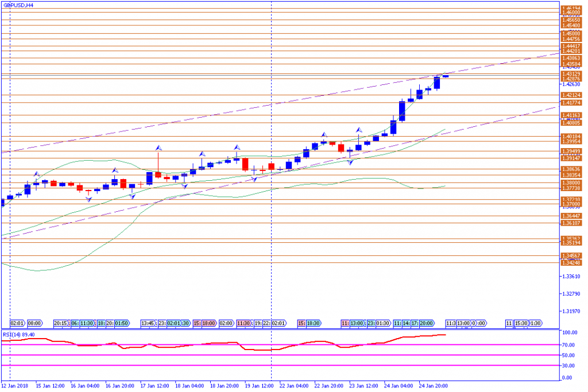Screen dimensions: 588x392
Task: Click the 08:00 news event marker
Action: (x=34, y=323)
